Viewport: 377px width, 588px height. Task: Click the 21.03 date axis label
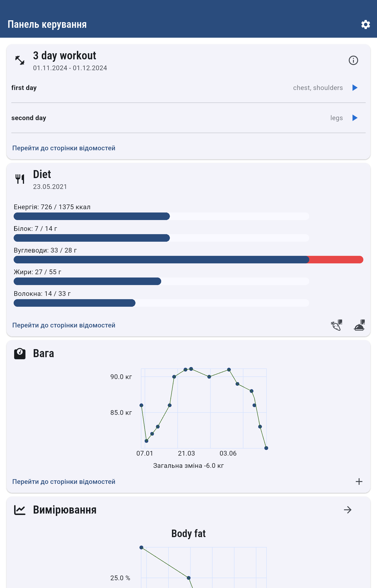[x=187, y=453]
